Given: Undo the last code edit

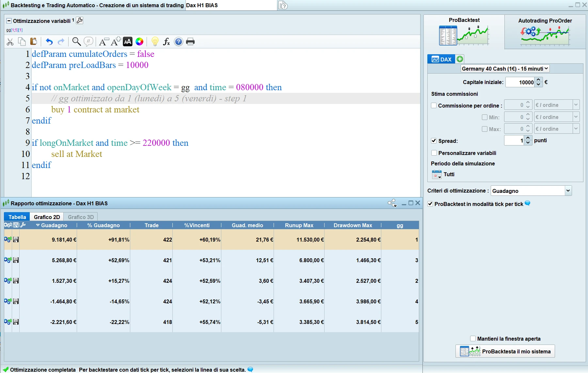Looking at the screenshot, I should pyautogui.click(x=49, y=42).
